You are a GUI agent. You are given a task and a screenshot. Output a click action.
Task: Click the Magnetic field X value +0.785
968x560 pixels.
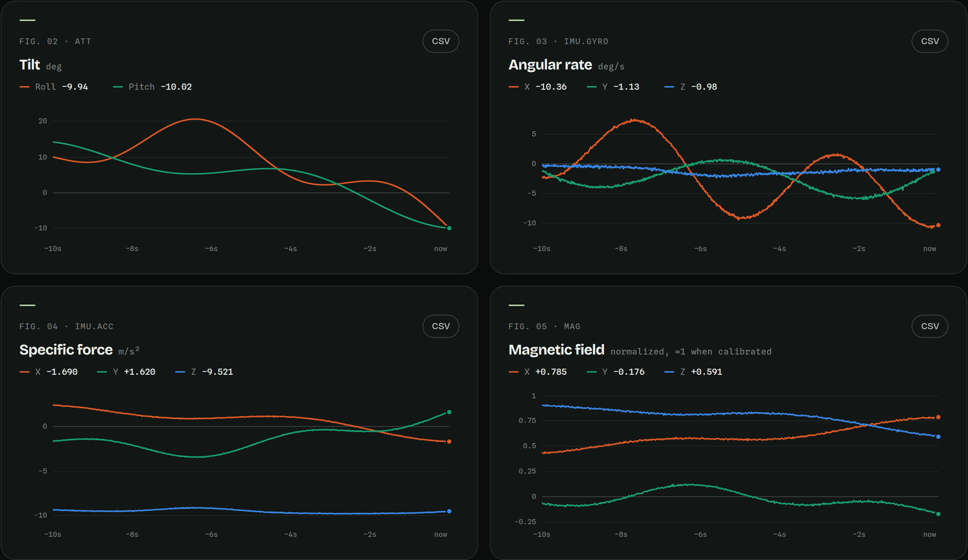(x=551, y=372)
